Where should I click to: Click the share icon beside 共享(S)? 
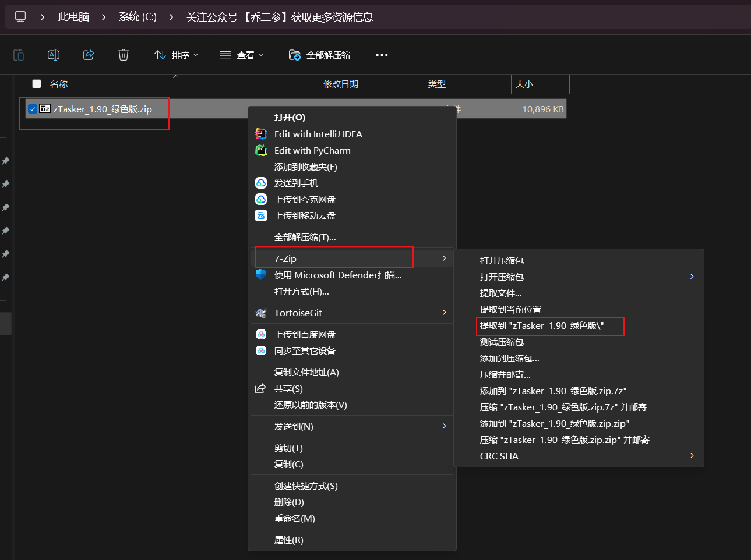point(260,388)
